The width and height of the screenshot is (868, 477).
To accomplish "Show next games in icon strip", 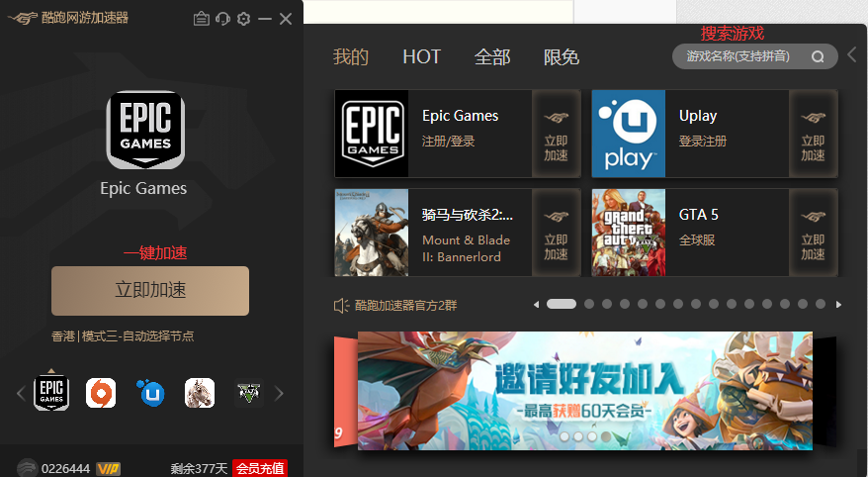I will pyautogui.click(x=279, y=393).
